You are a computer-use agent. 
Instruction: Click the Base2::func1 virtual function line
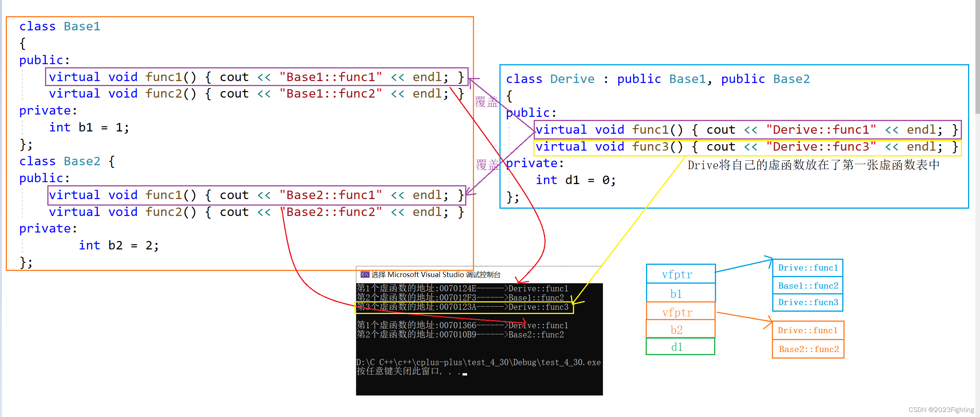pos(257,195)
